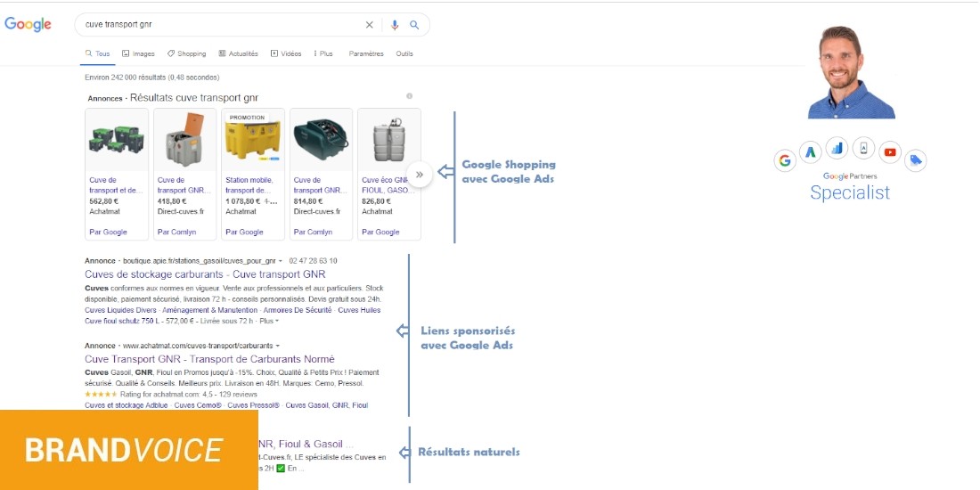Advance the shopping carousel with the double-arrow button
Screen dimensions: 980x490
(x=420, y=175)
